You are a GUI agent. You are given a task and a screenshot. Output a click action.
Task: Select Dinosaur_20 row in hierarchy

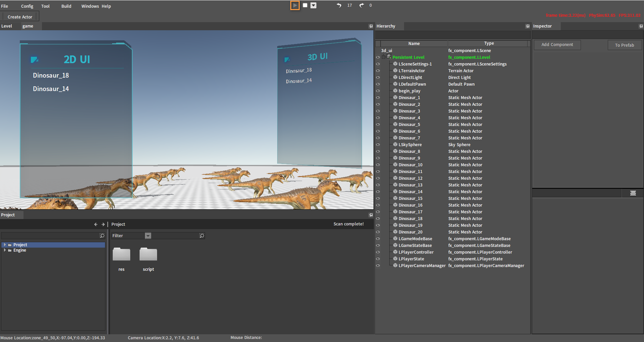(x=452, y=232)
